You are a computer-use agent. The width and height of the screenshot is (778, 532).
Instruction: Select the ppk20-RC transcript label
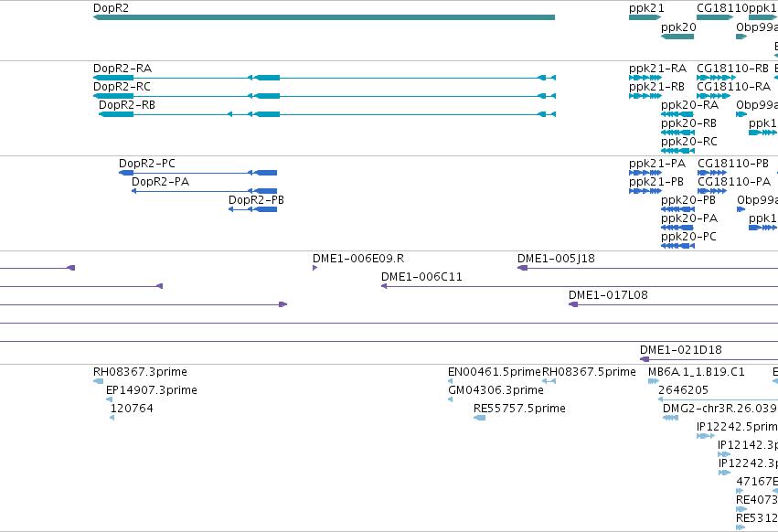689,142
